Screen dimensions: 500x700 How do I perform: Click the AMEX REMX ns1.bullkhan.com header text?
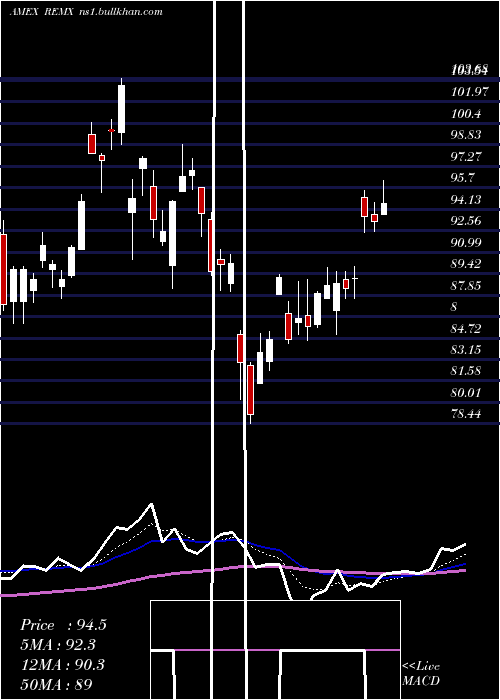(x=86, y=12)
